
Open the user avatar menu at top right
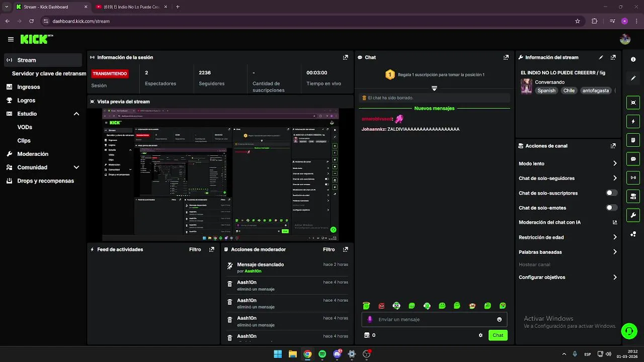pos(625,39)
